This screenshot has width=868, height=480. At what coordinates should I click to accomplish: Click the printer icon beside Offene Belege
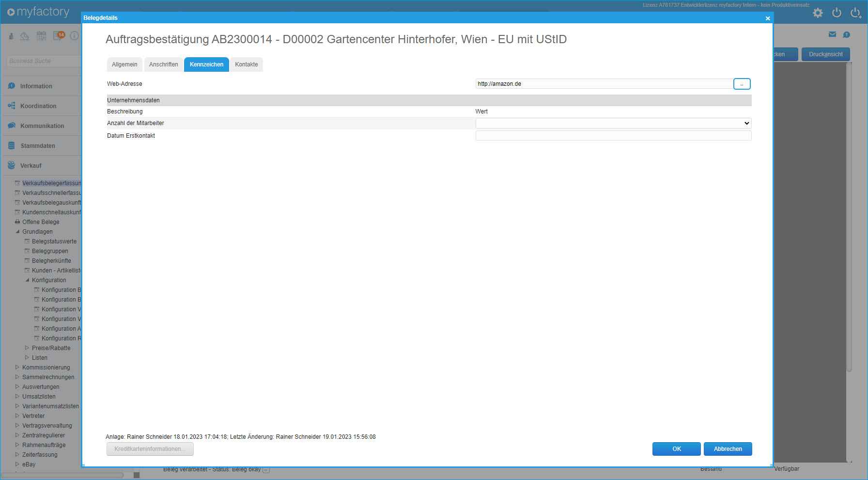[17, 222]
